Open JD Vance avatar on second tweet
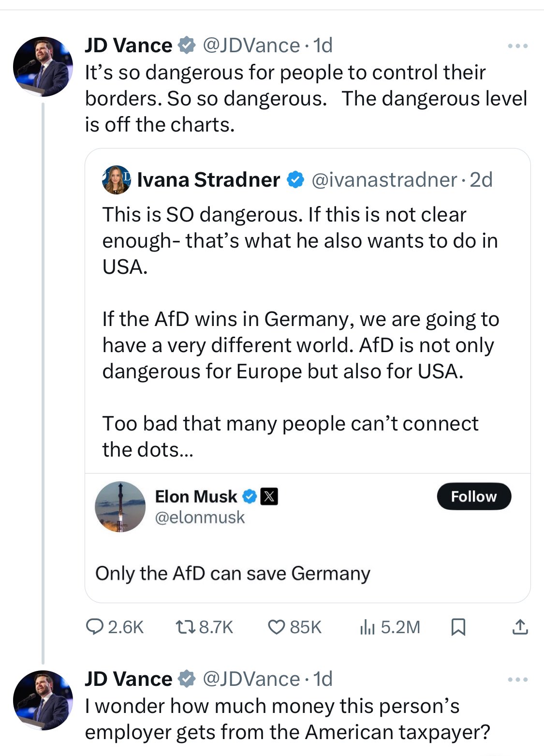The width and height of the screenshot is (544, 756). coord(43,699)
